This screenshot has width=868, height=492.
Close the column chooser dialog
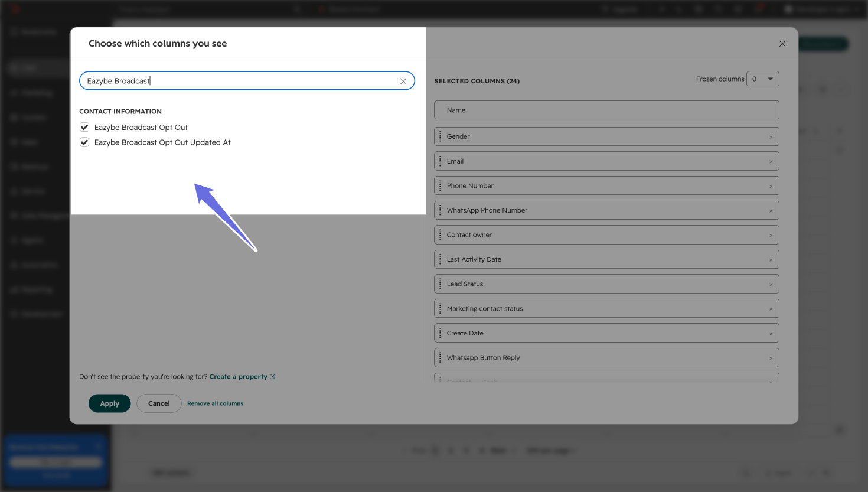coord(782,44)
